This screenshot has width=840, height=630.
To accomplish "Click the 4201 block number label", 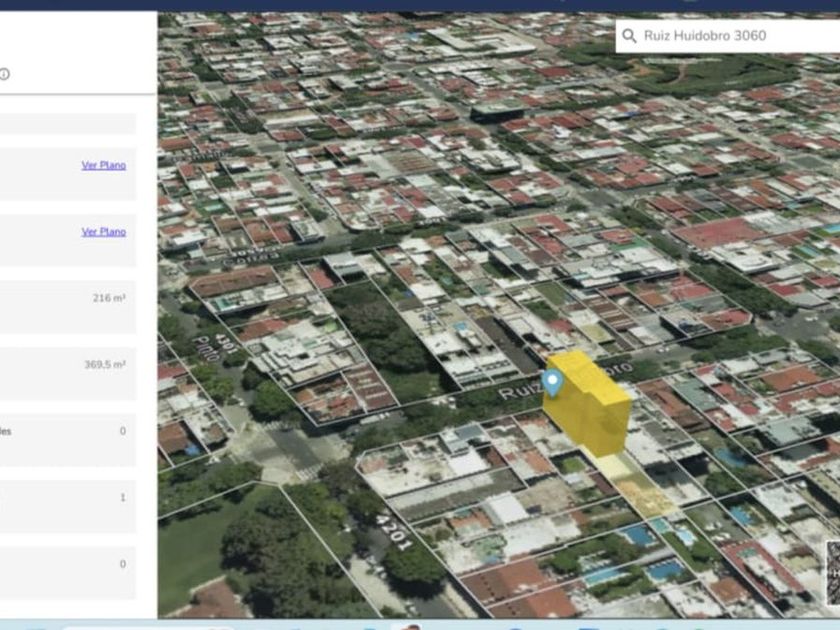I will [x=394, y=530].
